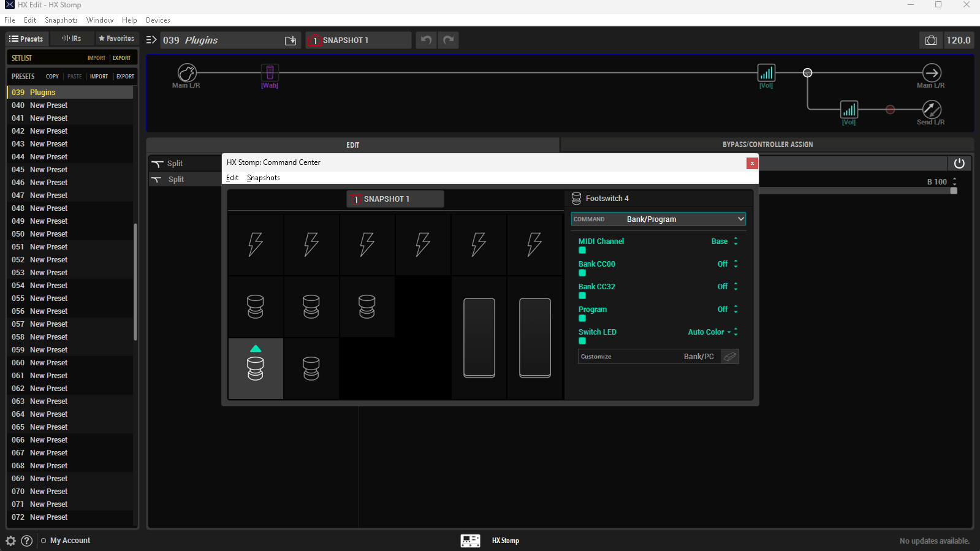Click the undo arrow in the toolbar
The image size is (980, 551).
[x=426, y=40]
